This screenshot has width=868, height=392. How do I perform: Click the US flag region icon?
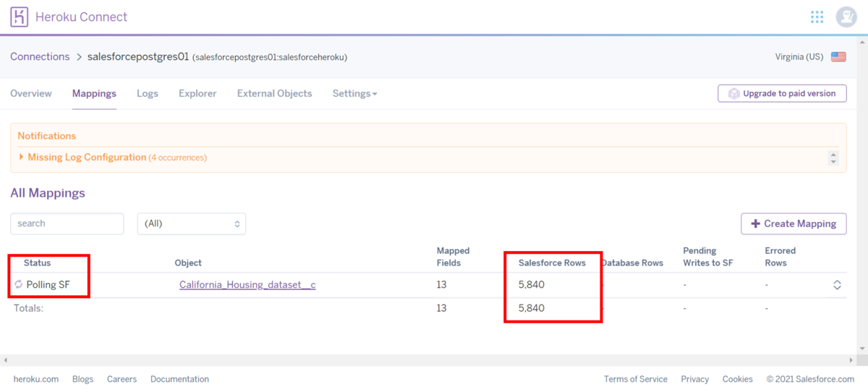(838, 56)
